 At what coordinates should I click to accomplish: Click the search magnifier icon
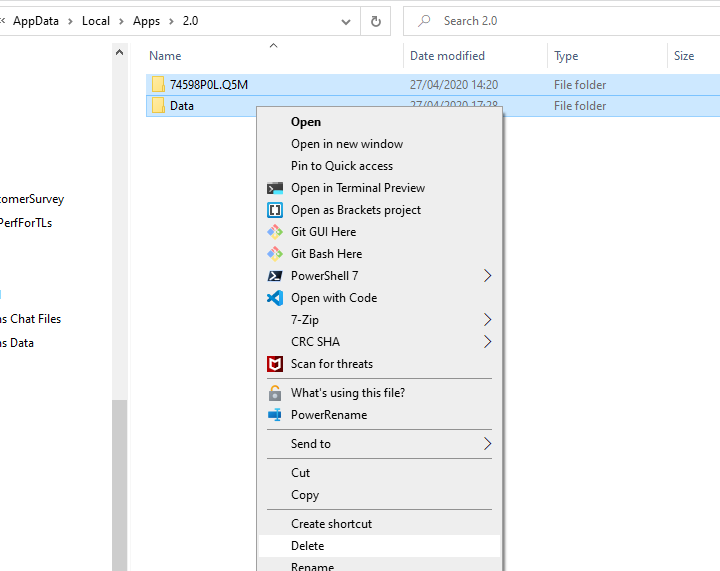point(424,21)
